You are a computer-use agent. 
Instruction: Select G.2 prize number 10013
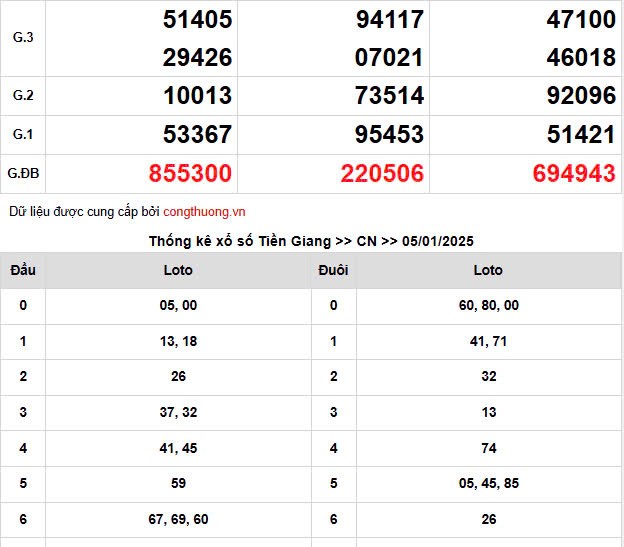[x=198, y=96]
